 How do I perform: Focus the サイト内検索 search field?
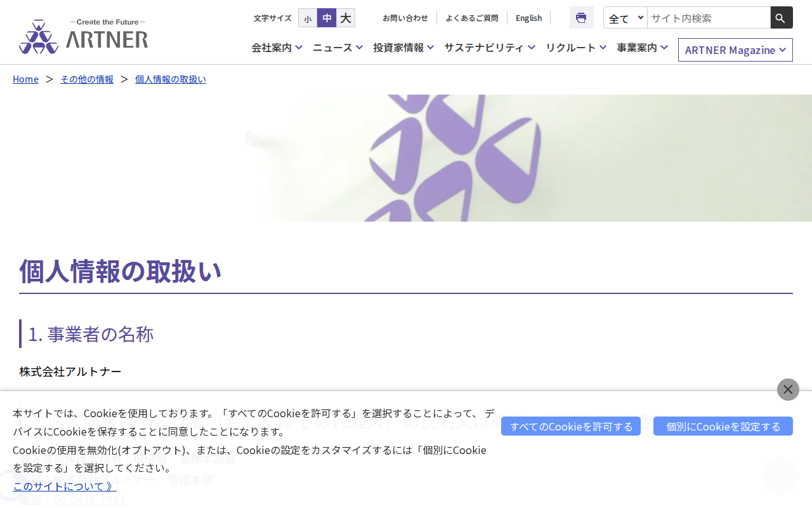pyautogui.click(x=709, y=18)
